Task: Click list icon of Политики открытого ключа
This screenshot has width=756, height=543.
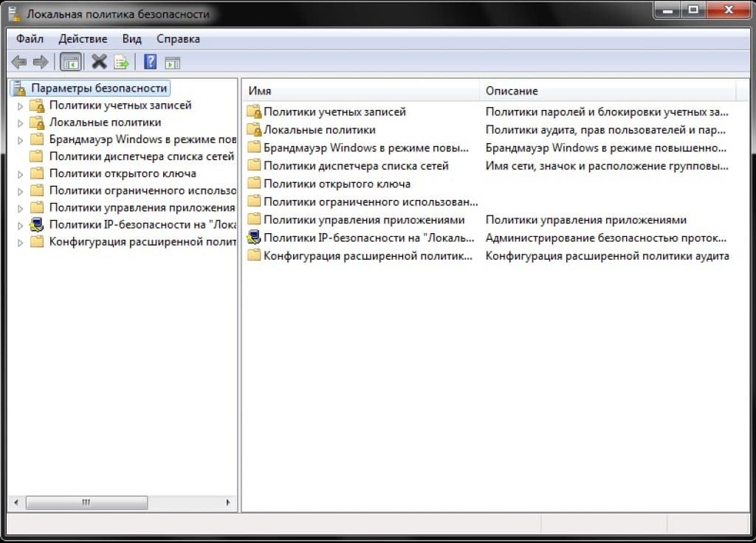Action: click(x=254, y=184)
